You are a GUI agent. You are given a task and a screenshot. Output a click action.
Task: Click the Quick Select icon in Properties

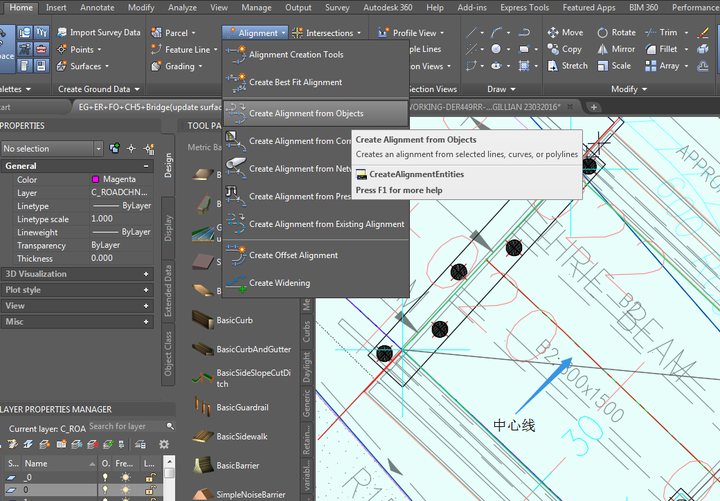click(x=149, y=148)
